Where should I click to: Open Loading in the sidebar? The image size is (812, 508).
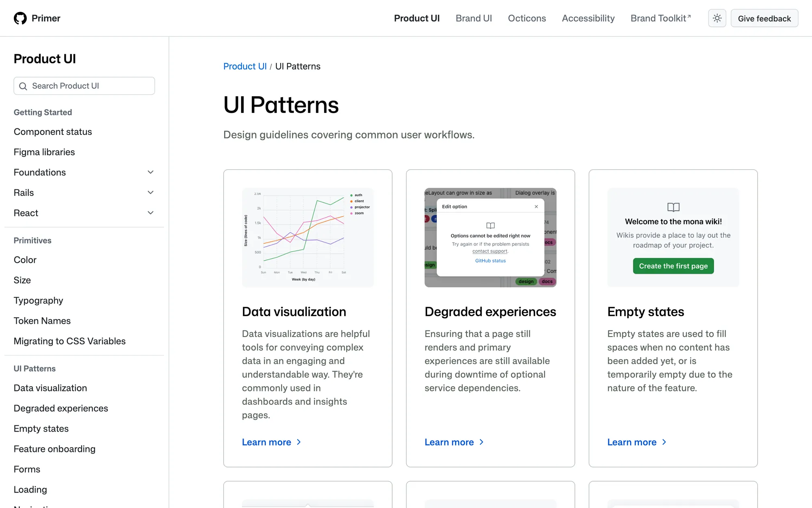(x=30, y=489)
